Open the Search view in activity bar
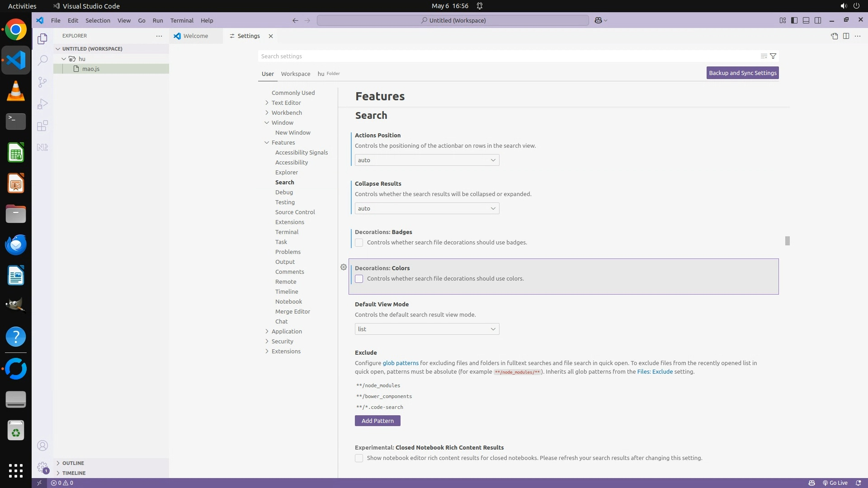Image resolution: width=868 pixels, height=488 pixels. [x=42, y=60]
